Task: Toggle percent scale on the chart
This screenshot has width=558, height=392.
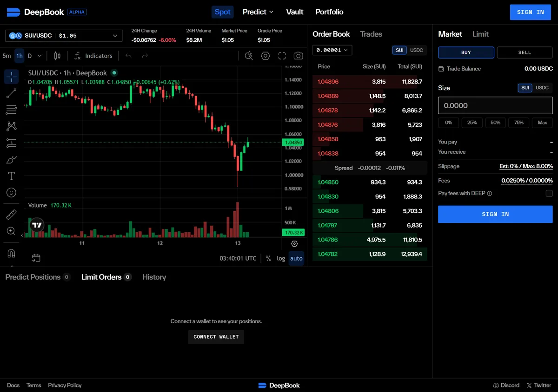Action: (x=268, y=258)
